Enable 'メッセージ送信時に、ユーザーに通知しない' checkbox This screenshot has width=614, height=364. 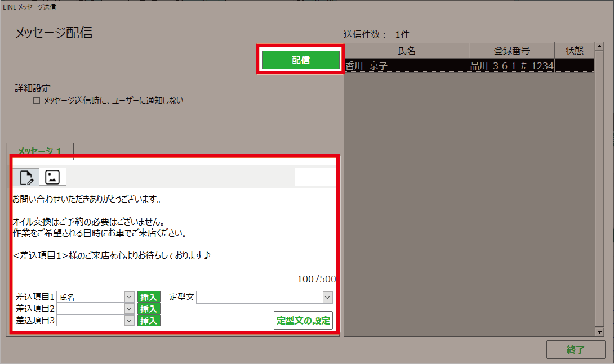click(37, 101)
